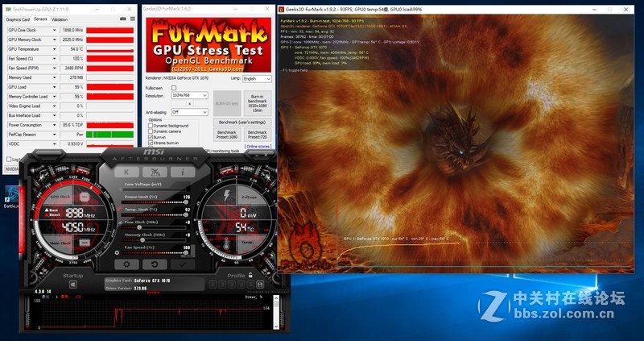Viewport: 644px width, 341px height.
Task: Click the FurMark render window title icon
Action: tap(281, 9)
